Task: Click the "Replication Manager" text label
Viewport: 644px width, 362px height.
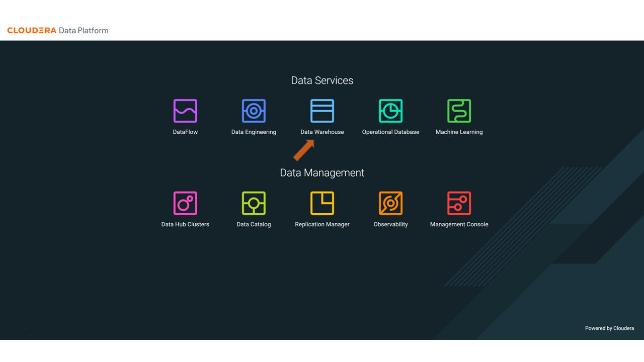Action: point(322,225)
